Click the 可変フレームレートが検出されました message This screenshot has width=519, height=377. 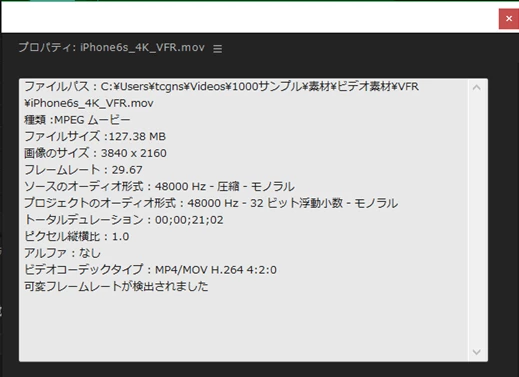pyautogui.click(x=116, y=286)
